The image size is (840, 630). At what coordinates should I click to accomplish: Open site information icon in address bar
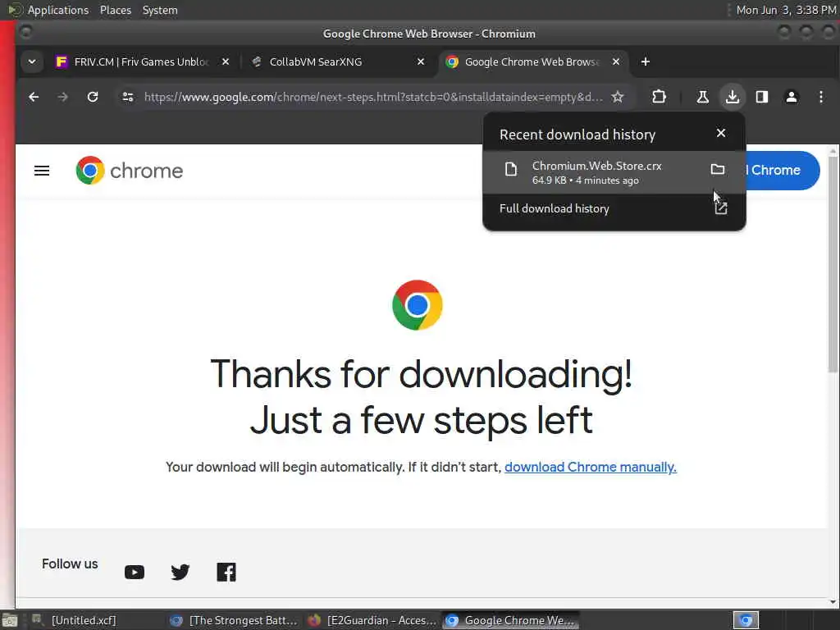click(x=127, y=97)
